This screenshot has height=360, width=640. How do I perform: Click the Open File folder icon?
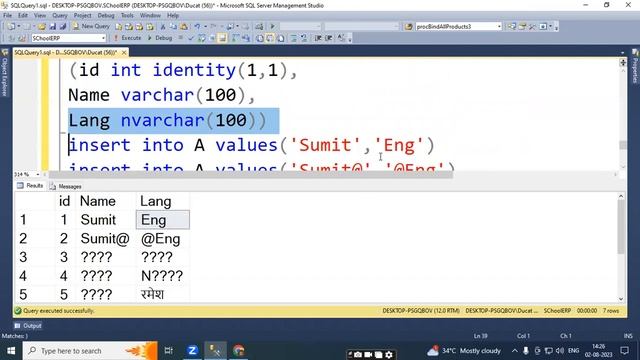tap(42, 27)
